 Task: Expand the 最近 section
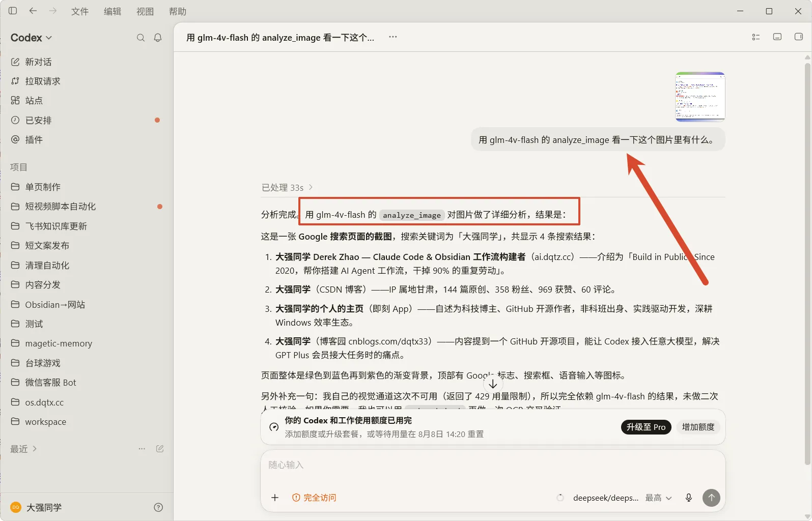pyautogui.click(x=23, y=449)
